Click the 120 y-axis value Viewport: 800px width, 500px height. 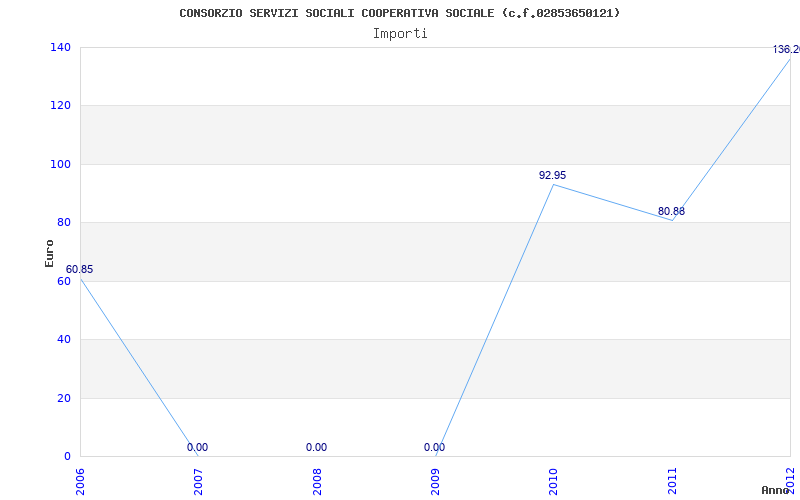(60, 106)
